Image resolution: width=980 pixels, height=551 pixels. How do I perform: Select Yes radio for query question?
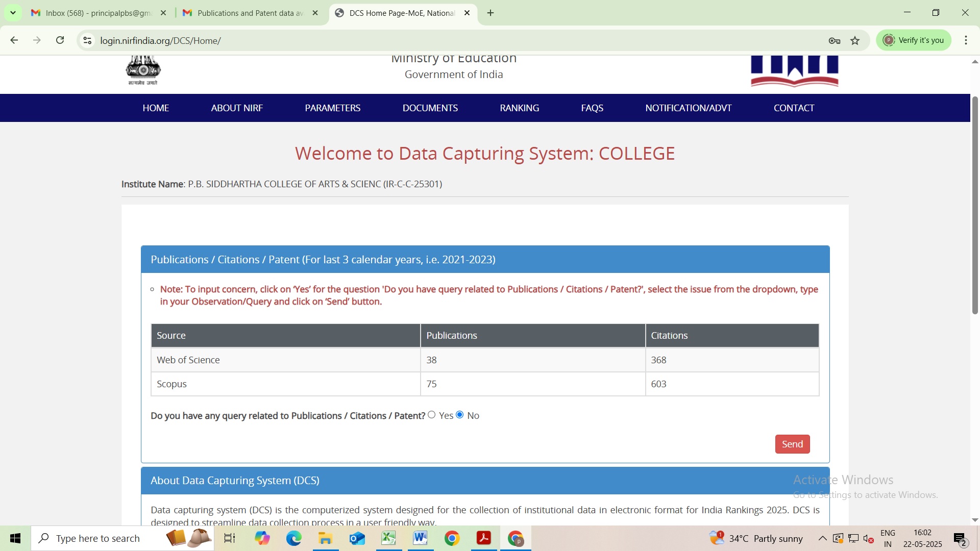pyautogui.click(x=432, y=415)
